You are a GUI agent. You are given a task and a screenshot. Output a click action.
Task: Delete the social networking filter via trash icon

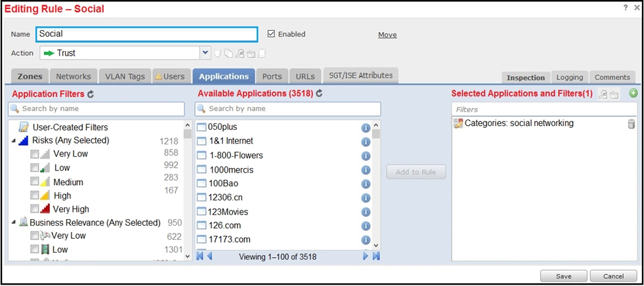632,124
